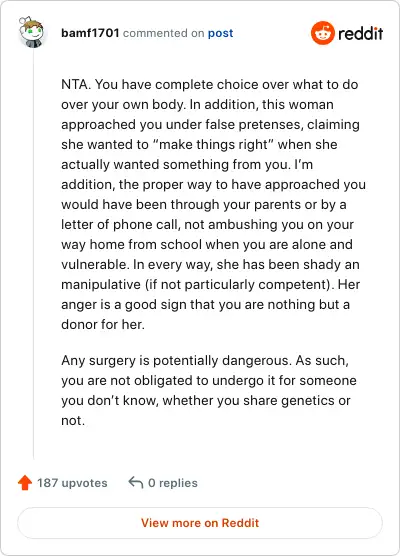Viewport: 400px width, 556px height.
Task: Click the final word "not." of the comment
Action: (x=73, y=421)
